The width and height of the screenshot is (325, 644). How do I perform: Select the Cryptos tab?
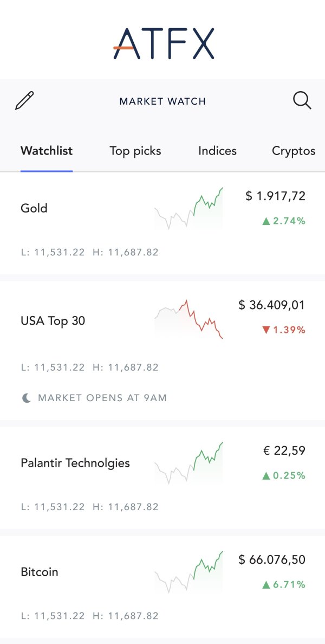coord(294,151)
